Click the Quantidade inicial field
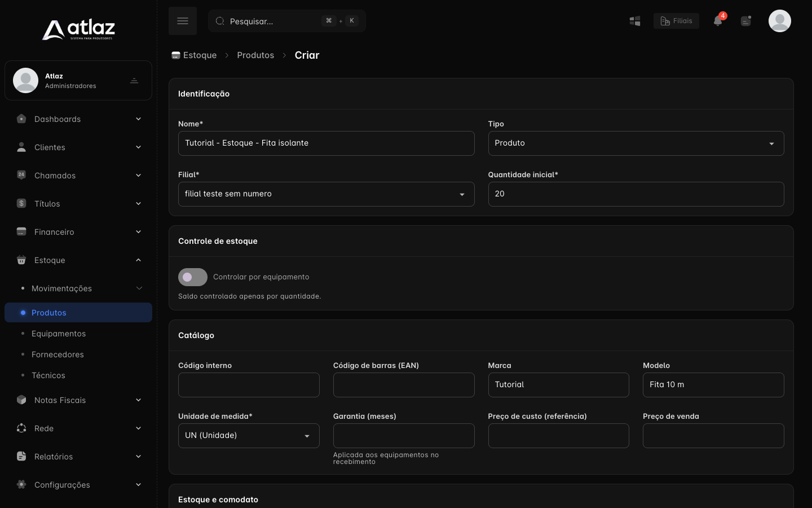812x508 pixels. tap(636, 194)
